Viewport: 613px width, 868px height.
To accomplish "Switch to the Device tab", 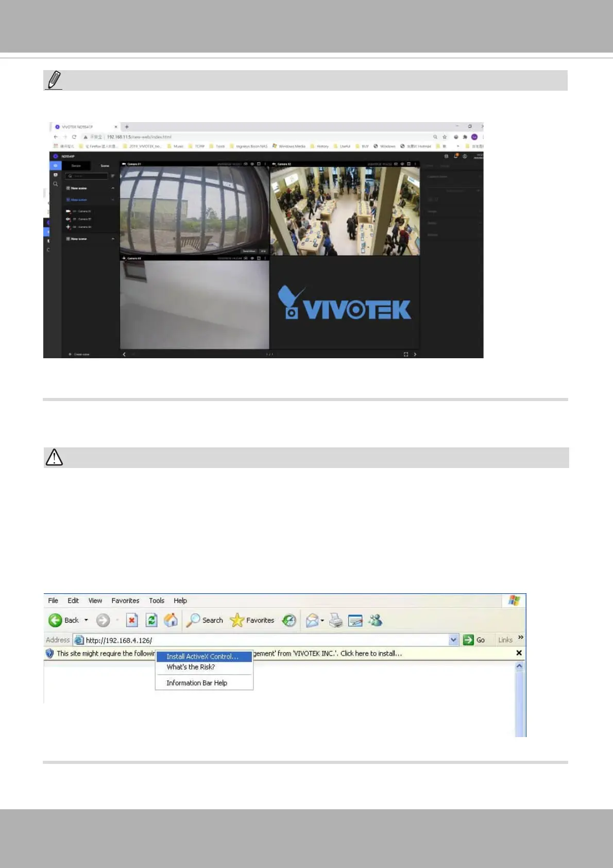I will click(x=76, y=166).
